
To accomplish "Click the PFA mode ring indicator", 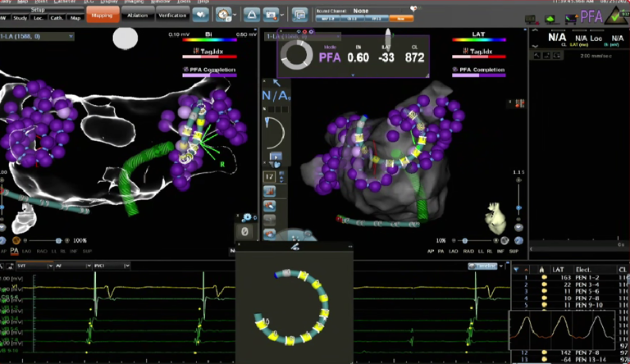I will click(x=297, y=57).
